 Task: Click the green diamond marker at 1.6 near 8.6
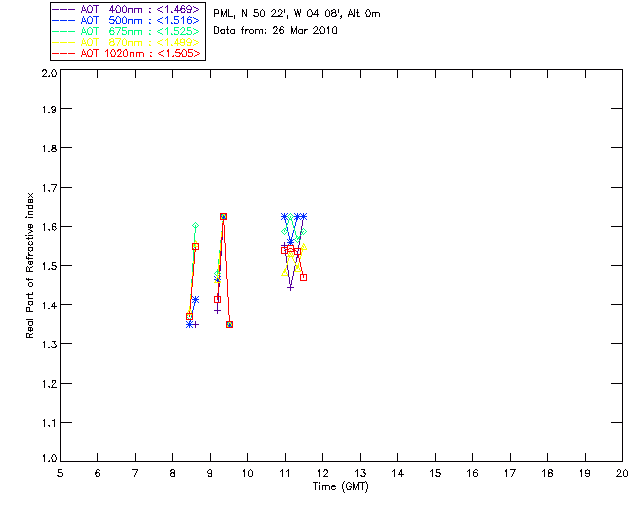coord(196,226)
